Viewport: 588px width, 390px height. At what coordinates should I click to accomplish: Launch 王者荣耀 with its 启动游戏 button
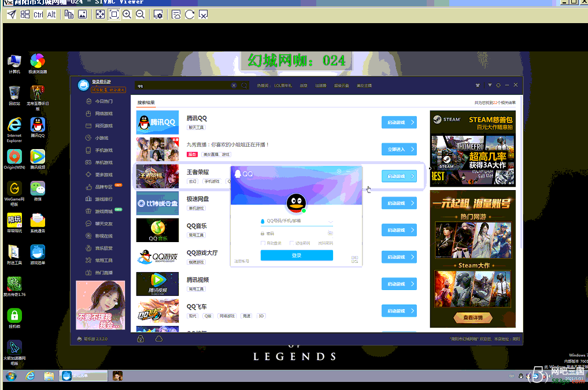point(399,176)
